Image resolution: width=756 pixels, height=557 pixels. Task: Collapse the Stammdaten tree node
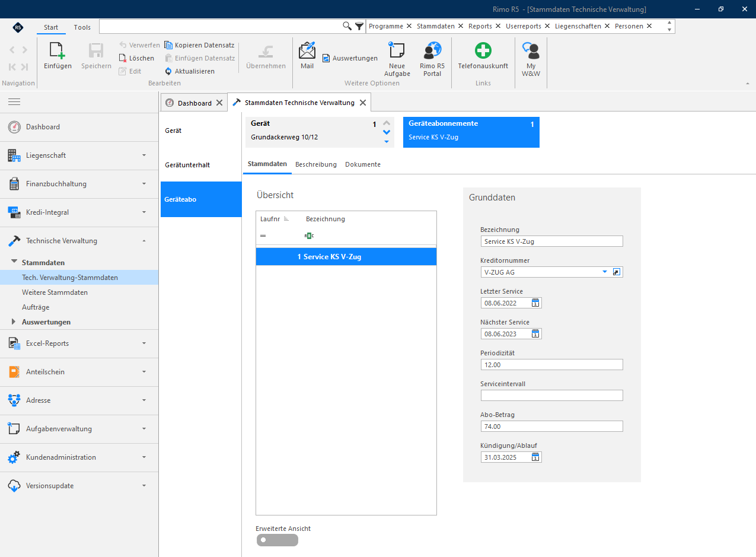point(14,262)
